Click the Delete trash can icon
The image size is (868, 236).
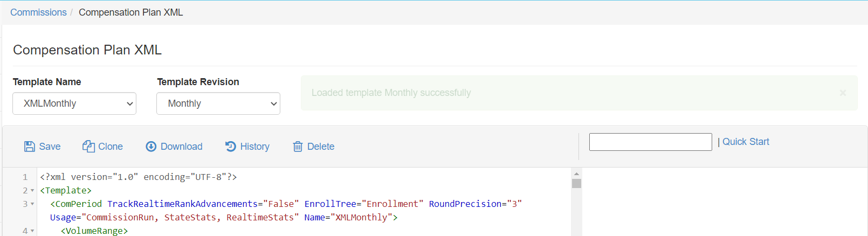[298, 147]
